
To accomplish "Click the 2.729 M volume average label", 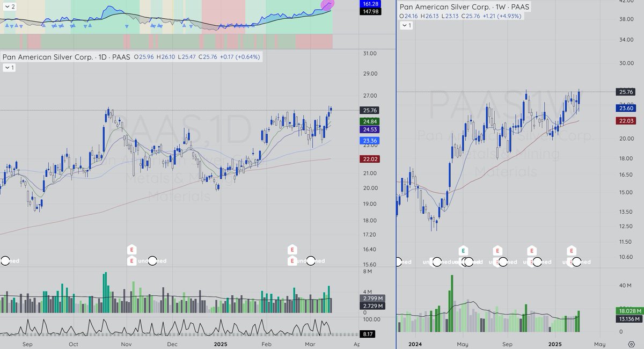I will 374,306.
